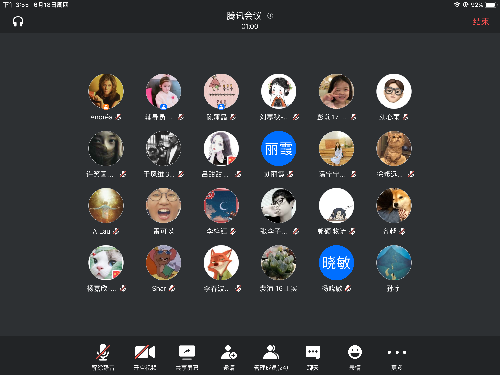Select the sleeping cartoon character white avatar

point(336,205)
